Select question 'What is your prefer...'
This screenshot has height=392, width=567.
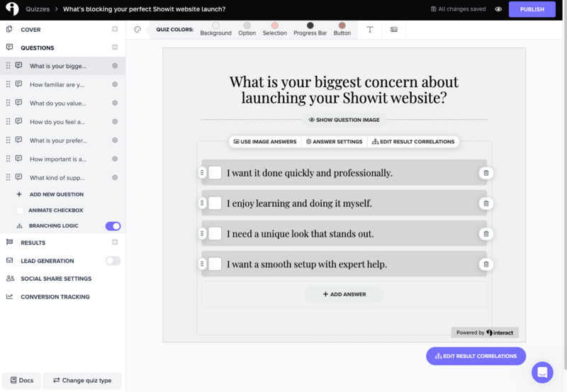(x=59, y=140)
